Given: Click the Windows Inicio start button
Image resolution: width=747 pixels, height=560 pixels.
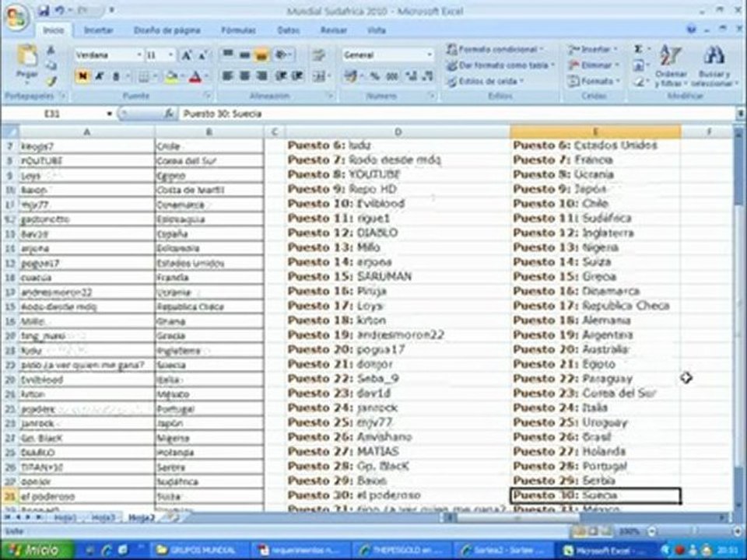Looking at the screenshot, I should click(x=37, y=550).
